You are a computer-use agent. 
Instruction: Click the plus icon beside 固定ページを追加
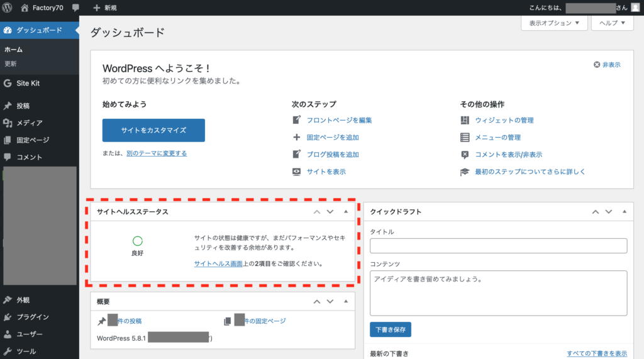[x=297, y=137]
